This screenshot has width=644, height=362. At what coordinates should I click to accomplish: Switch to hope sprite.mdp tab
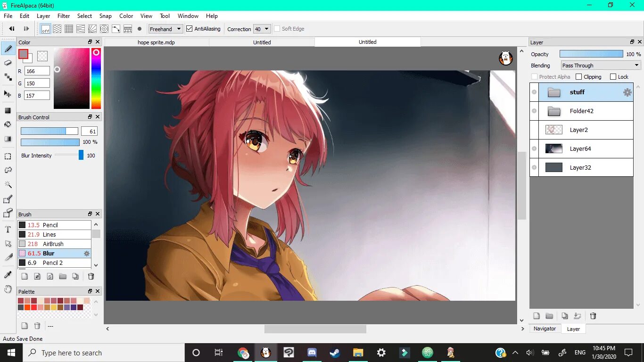click(156, 42)
